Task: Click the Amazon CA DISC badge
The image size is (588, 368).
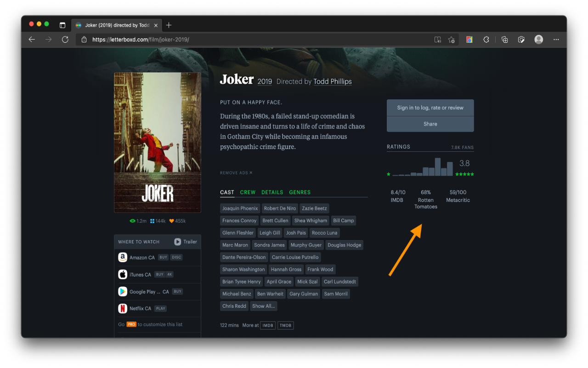Action: (x=176, y=258)
